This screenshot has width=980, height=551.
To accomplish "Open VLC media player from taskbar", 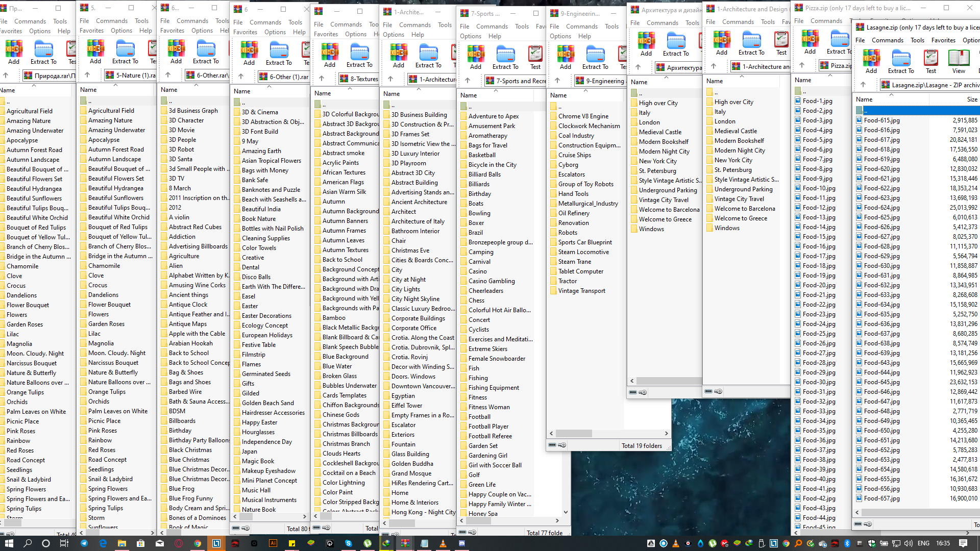I will (x=443, y=543).
